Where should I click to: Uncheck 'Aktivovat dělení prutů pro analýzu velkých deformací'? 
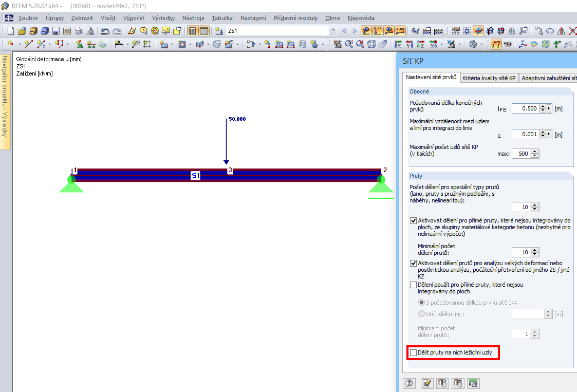tap(414, 264)
